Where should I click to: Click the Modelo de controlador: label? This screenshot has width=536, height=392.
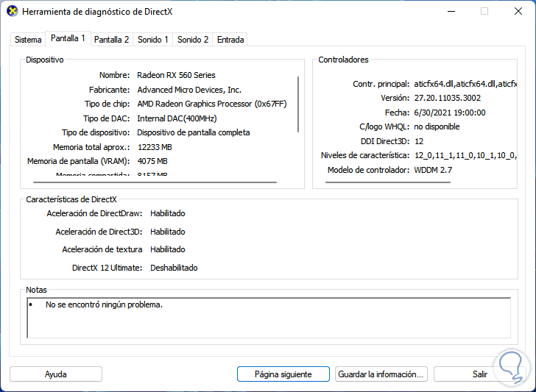[368, 170]
